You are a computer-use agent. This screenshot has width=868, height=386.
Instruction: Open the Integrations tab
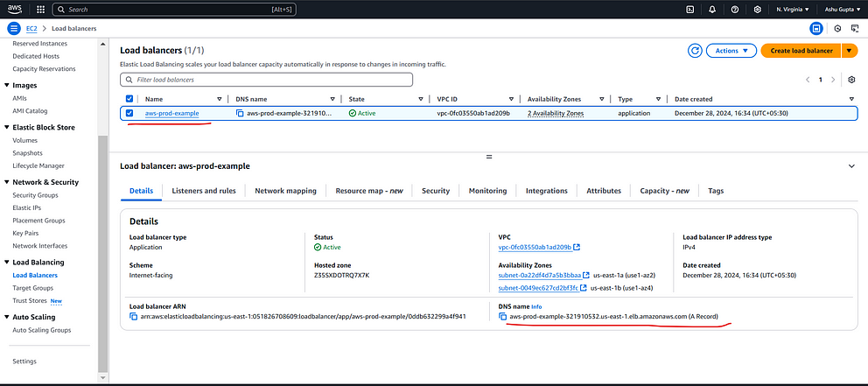(546, 191)
